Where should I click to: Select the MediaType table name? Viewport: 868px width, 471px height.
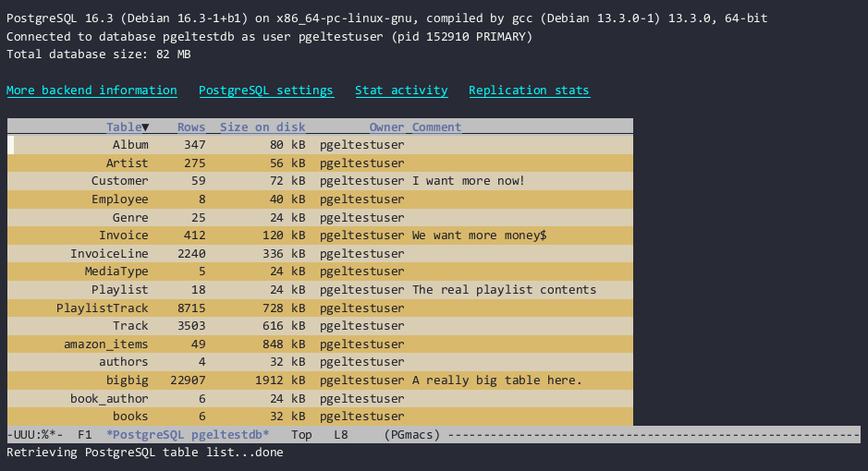(116, 272)
